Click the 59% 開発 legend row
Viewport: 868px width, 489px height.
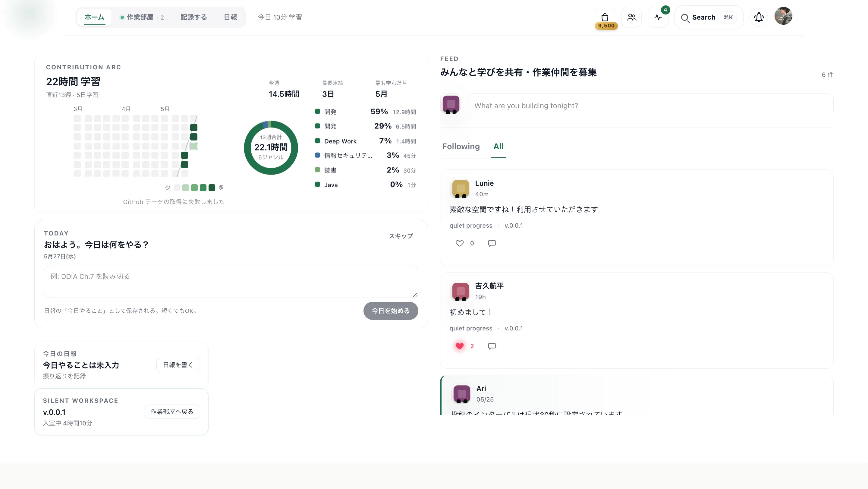pos(365,112)
